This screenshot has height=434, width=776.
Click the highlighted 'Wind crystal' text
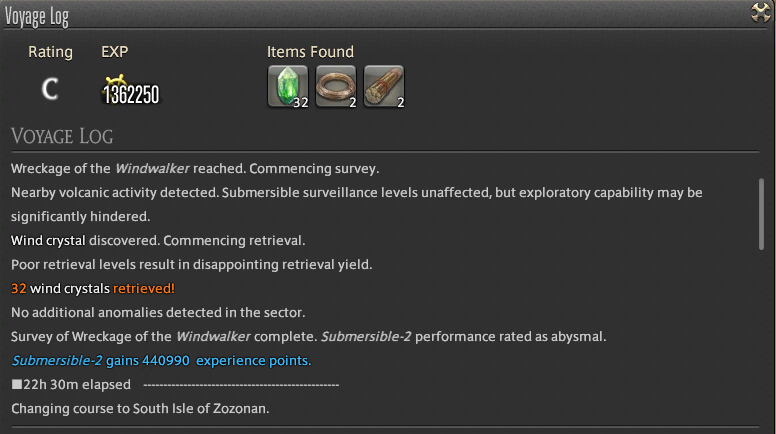tap(48, 241)
